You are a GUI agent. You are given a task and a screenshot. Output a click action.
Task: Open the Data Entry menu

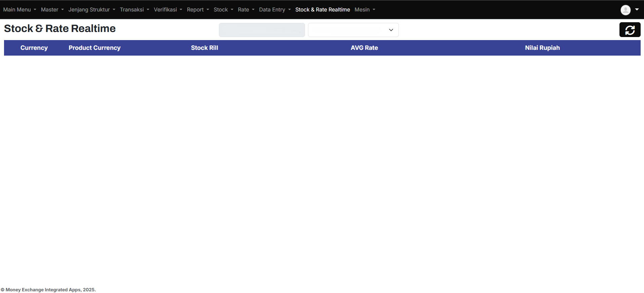coord(274,10)
